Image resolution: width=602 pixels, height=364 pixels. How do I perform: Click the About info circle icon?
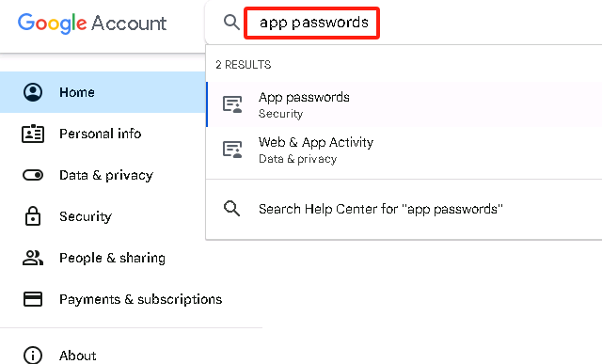(x=33, y=355)
